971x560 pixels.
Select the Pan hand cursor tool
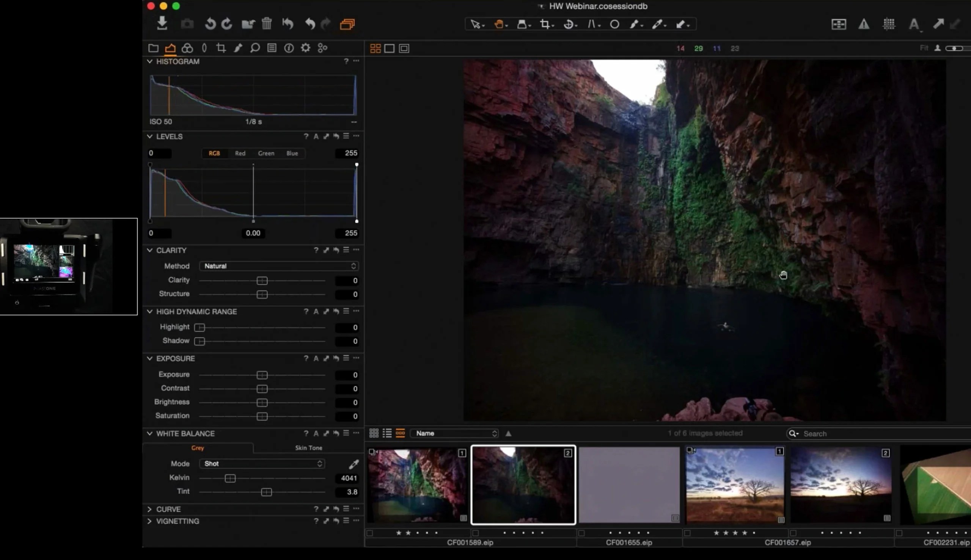coord(499,24)
